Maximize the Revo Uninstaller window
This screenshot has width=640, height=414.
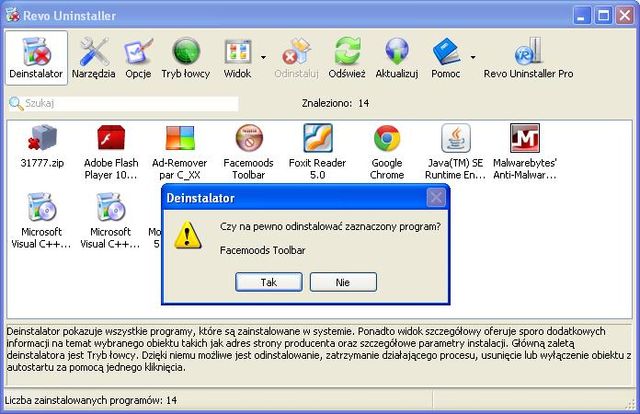tap(603, 16)
